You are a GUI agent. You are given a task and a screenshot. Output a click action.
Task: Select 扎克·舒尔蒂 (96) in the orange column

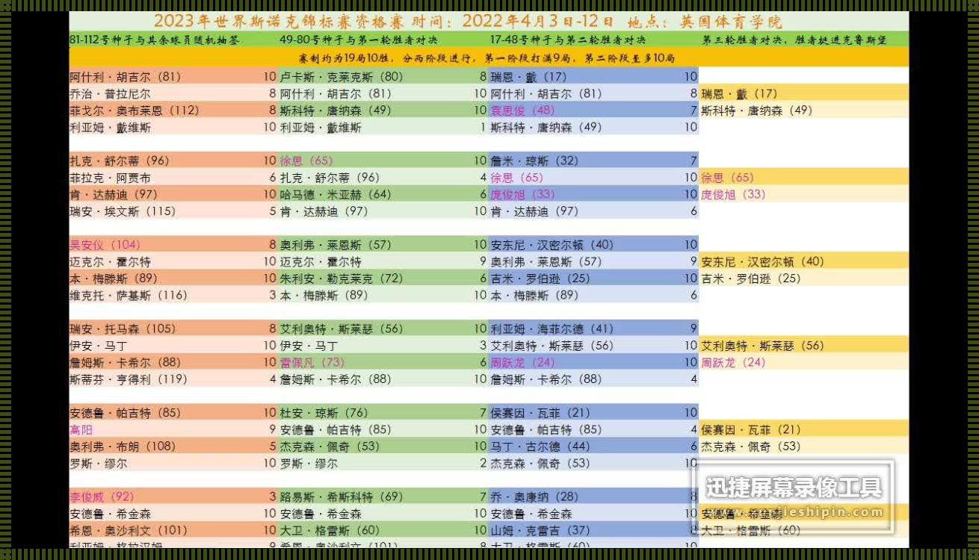click(120, 161)
